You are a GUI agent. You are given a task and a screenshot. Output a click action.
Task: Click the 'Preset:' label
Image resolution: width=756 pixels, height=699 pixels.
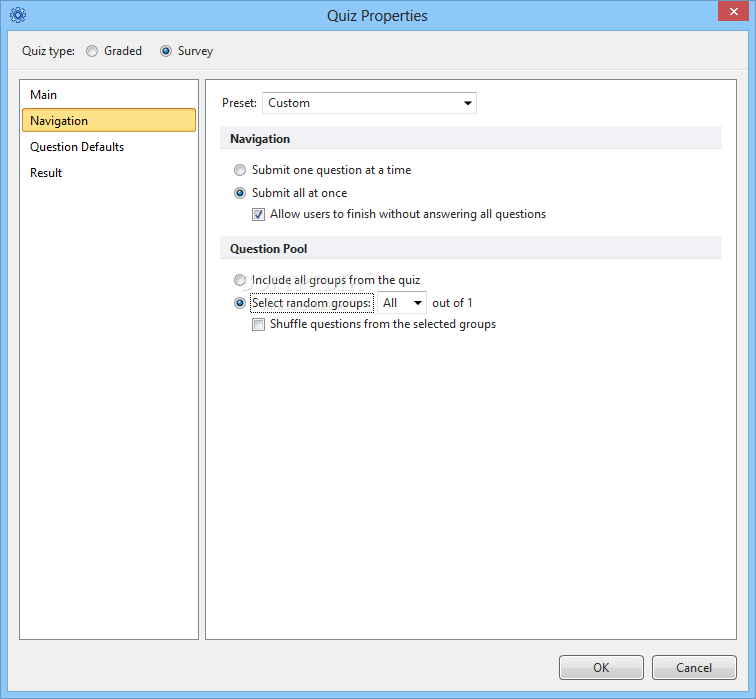[x=239, y=103]
